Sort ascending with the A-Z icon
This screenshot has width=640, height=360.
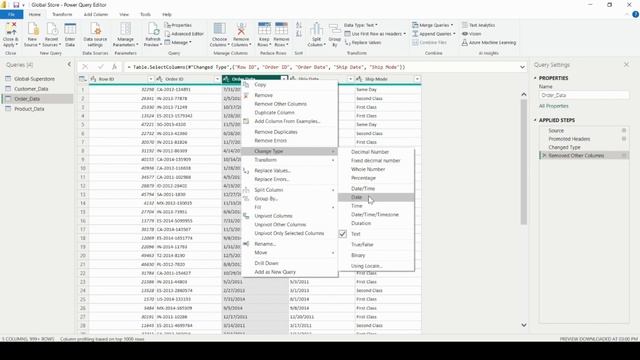[x=299, y=25]
